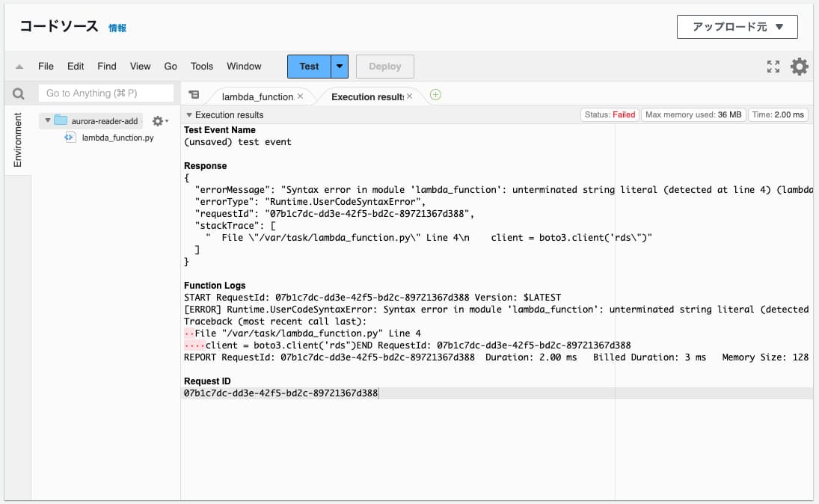Click the Go to Anything search field

[x=106, y=93]
